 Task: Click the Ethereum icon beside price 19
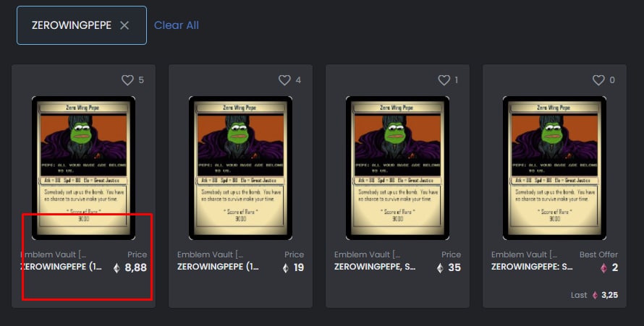click(x=286, y=268)
